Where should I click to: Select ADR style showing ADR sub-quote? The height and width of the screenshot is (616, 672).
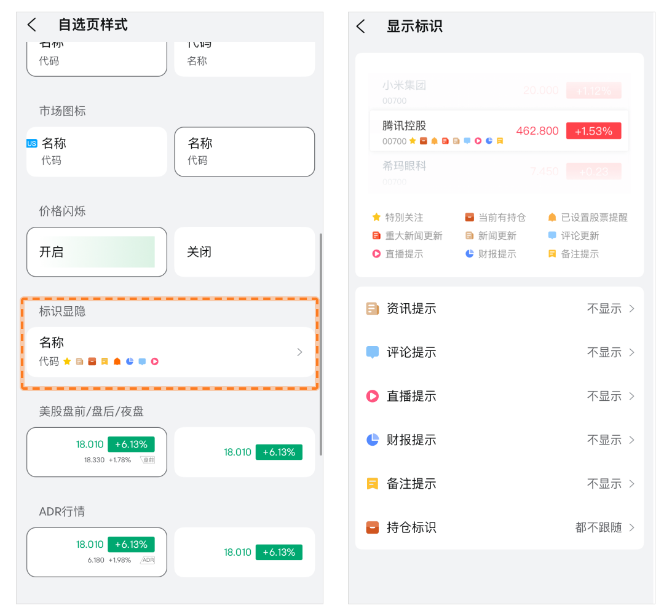coord(97,552)
